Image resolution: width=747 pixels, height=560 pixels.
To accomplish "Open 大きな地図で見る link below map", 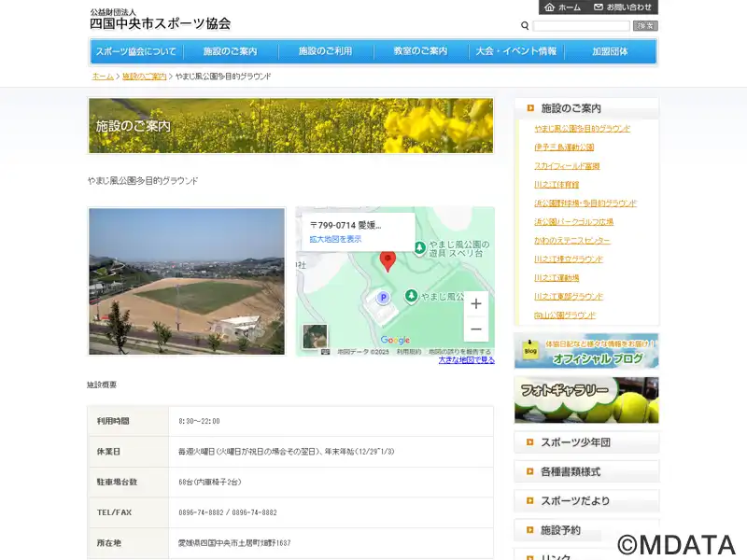I will pyautogui.click(x=466, y=359).
